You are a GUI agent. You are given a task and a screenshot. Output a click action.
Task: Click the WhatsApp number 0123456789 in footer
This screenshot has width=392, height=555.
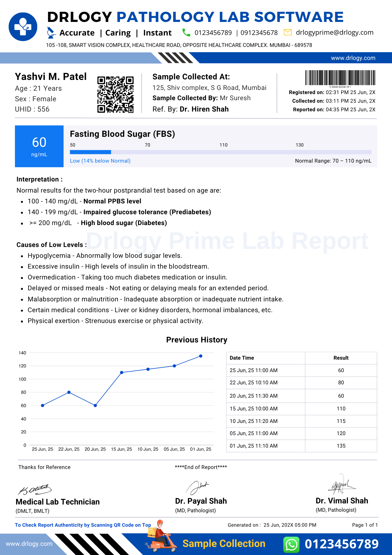click(x=342, y=544)
